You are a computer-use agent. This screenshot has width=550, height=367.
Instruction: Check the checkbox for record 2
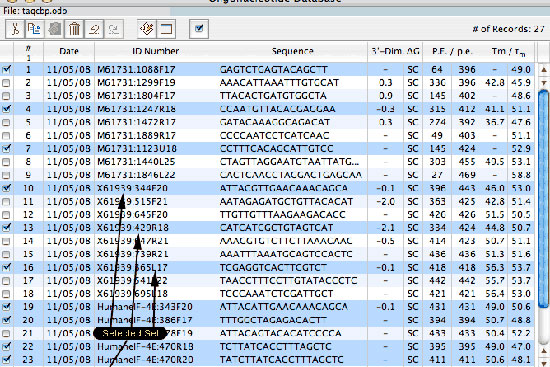(x=6, y=83)
